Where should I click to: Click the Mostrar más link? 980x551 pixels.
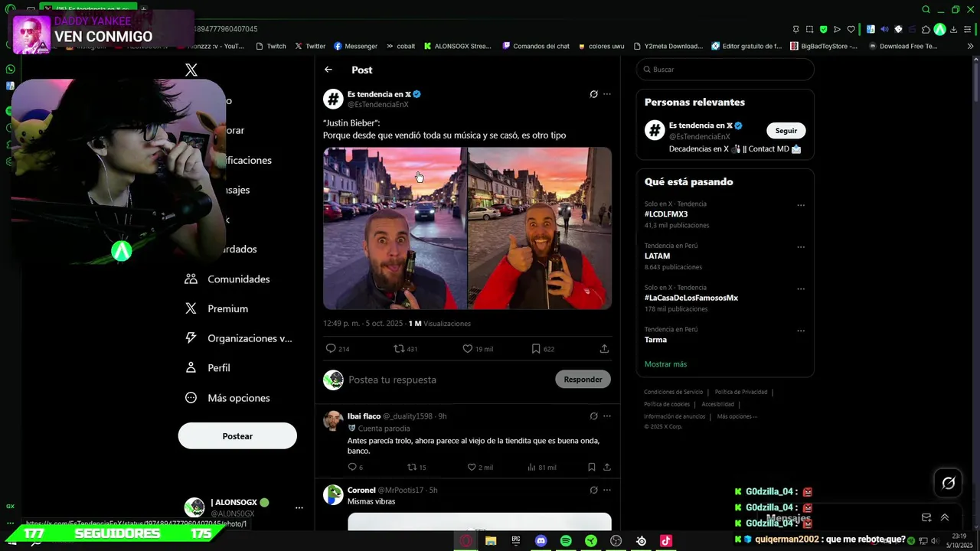tap(665, 364)
